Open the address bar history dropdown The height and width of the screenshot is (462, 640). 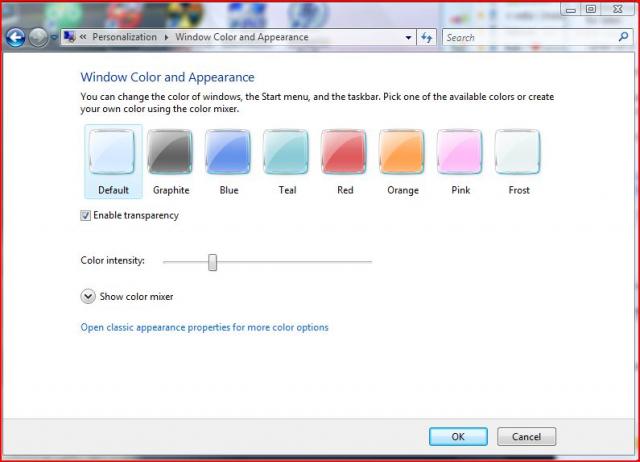point(408,38)
